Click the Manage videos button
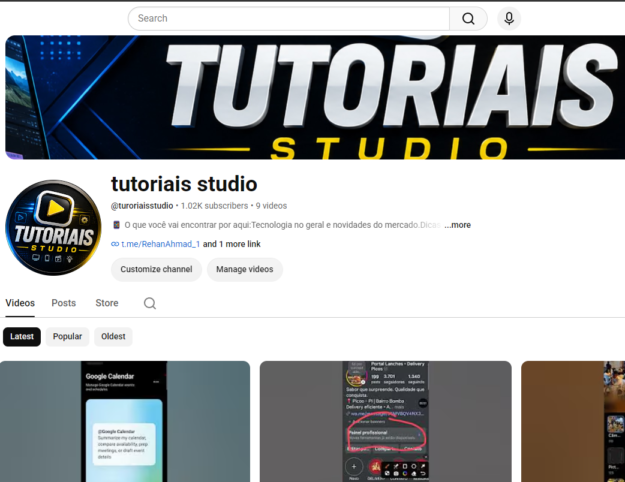This screenshot has height=482, width=625. (x=245, y=270)
